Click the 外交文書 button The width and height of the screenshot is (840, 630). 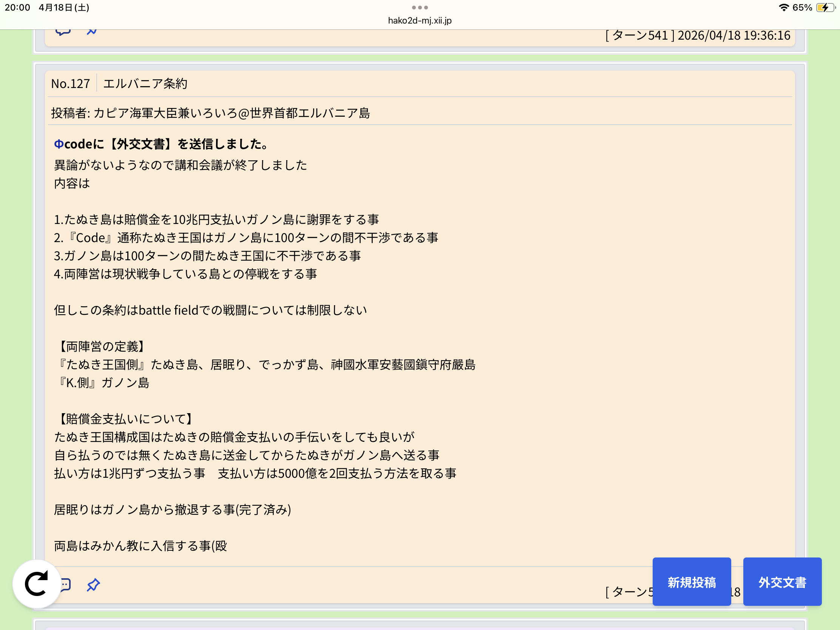point(782,581)
